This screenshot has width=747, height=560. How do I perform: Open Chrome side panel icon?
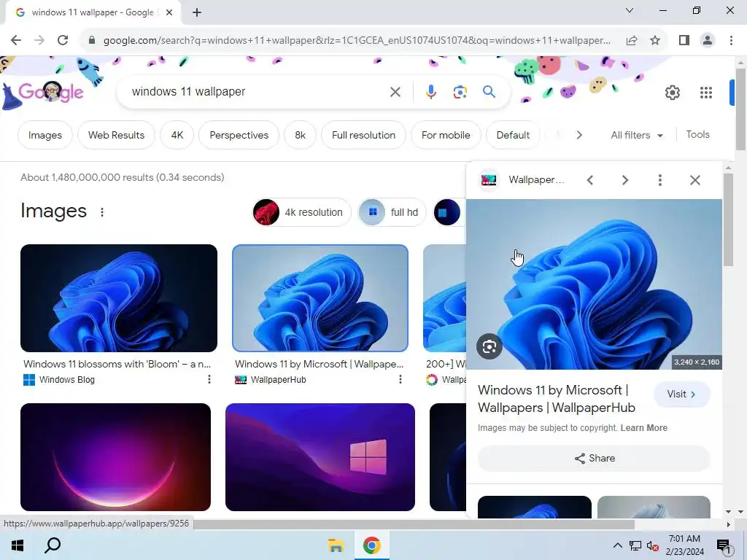coord(684,41)
